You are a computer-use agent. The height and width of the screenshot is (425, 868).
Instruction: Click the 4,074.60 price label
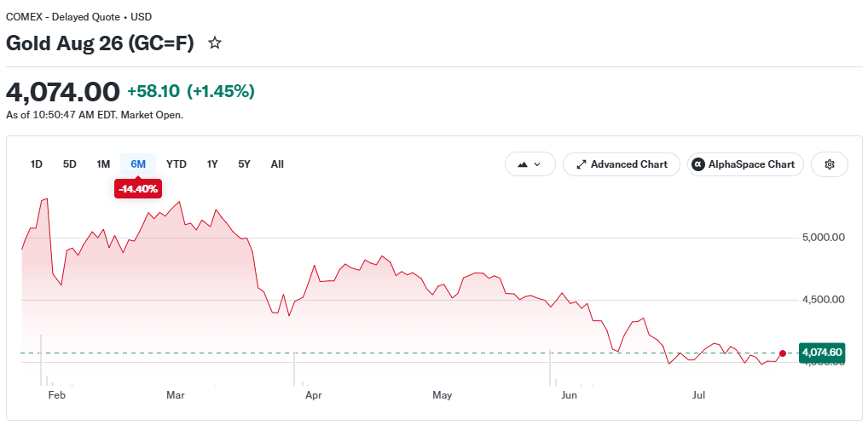(x=822, y=353)
